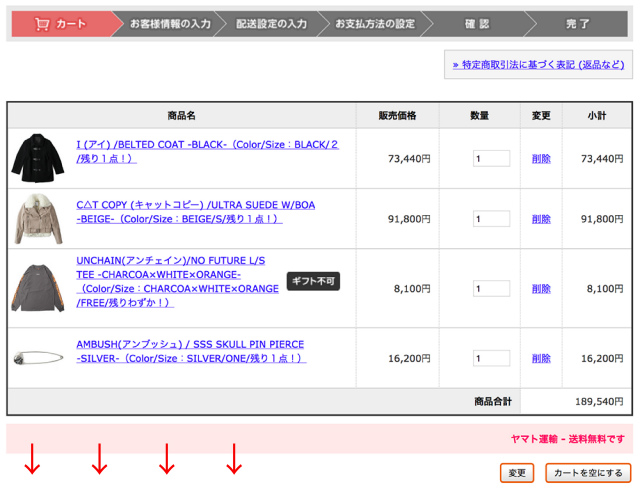
Task: Focus quantity field for SKULL PIN PIERCE
Action: [491, 359]
